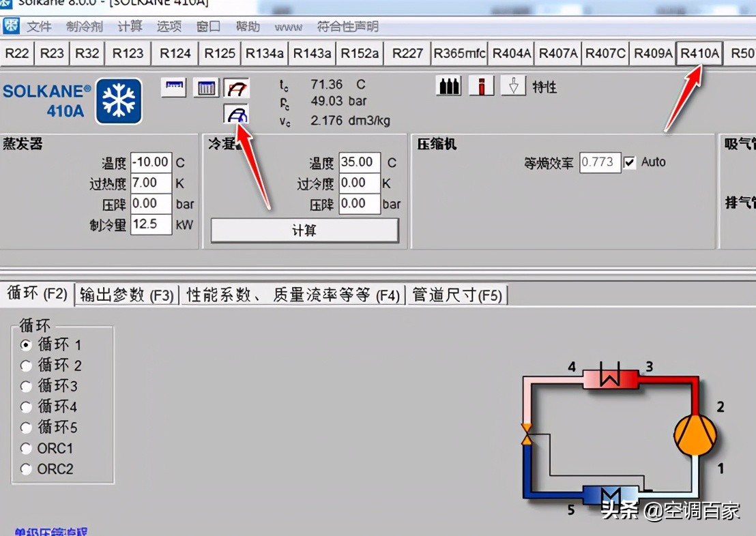Click the 过冷度 input field

tap(360, 183)
